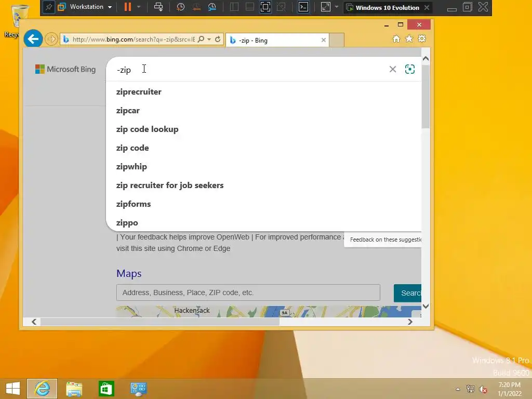This screenshot has height=399, width=532.
Task: Revert to the previous snapshot
Action: click(x=196, y=7)
